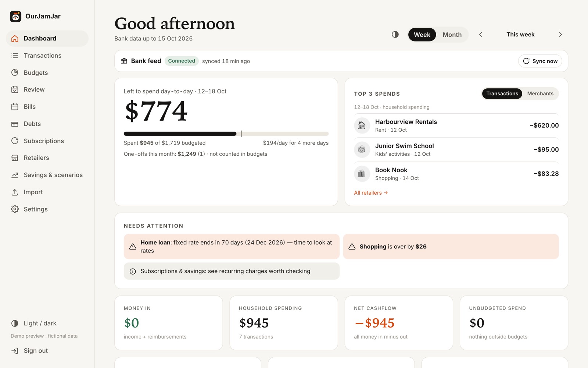Click the Bank feed building icon
This screenshot has height=368, width=588.
[x=124, y=61]
